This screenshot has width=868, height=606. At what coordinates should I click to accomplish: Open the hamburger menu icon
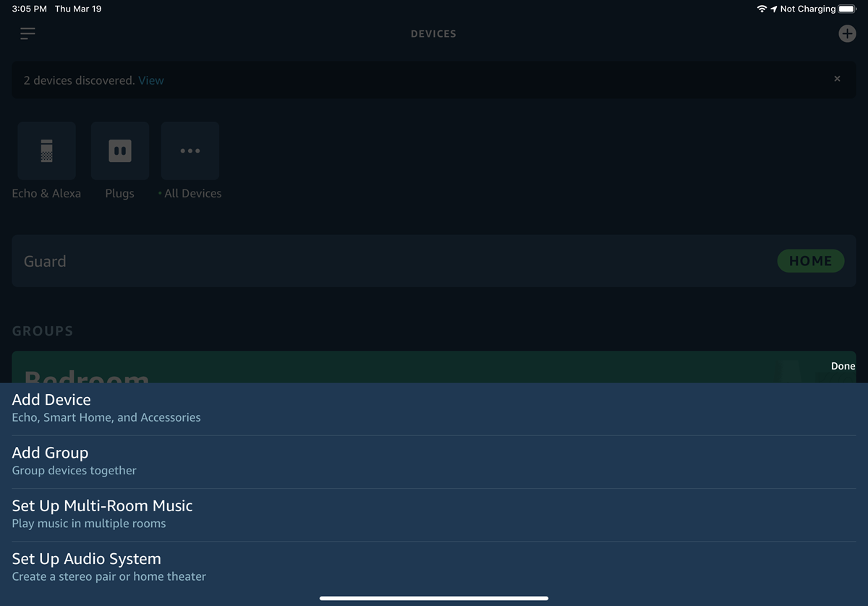point(27,33)
